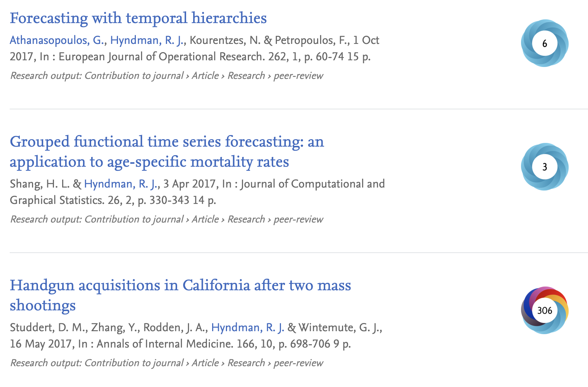Click Hyndman, R. J. after Shang, H. L.
The height and width of the screenshot is (387, 588).
pos(121,184)
